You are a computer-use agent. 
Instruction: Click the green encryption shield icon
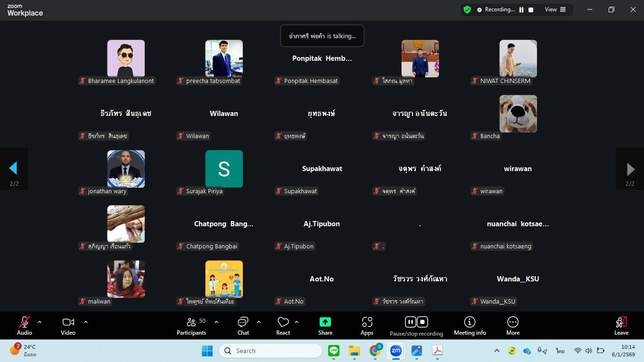click(467, 9)
